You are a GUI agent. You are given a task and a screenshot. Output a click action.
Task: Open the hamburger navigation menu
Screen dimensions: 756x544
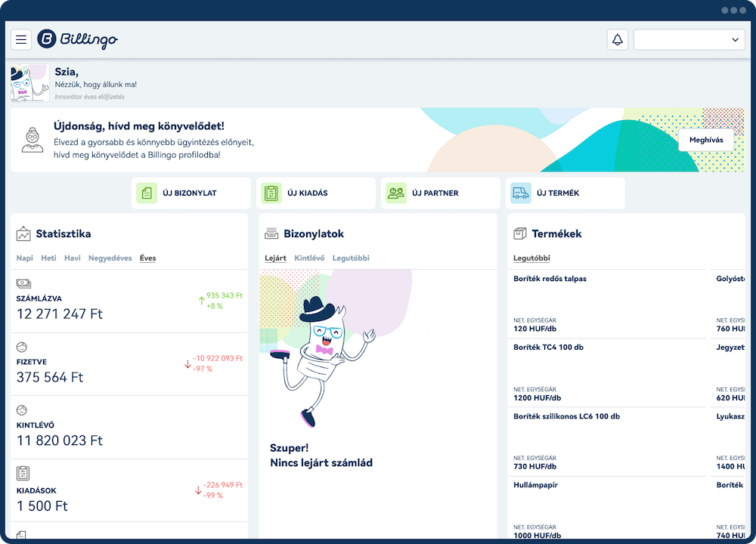click(21, 40)
